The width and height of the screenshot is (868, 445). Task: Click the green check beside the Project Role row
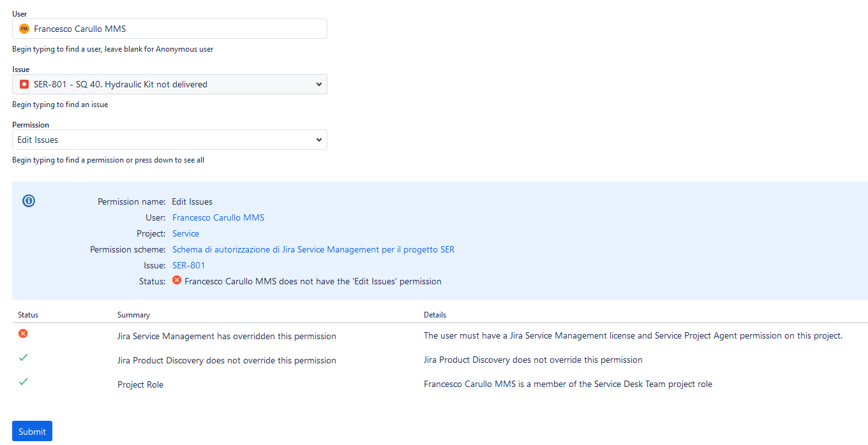[x=23, y=382]
